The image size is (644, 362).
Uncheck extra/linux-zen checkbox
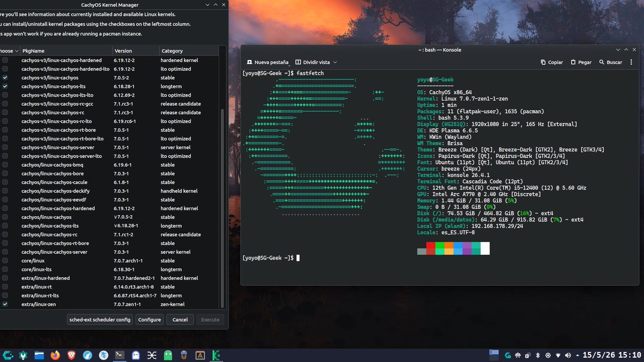(x=5, y=304)
